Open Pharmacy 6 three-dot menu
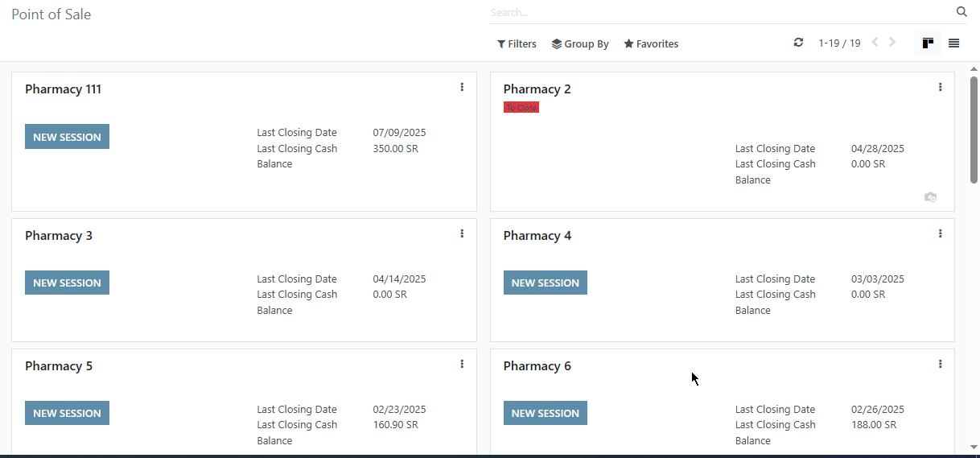Image resolution: width=980 pixels, height=458 pixels. pos(940,364)
